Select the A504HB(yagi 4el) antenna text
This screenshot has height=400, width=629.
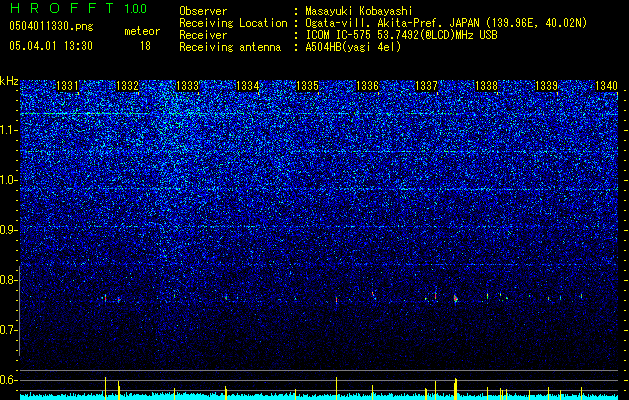353,47
